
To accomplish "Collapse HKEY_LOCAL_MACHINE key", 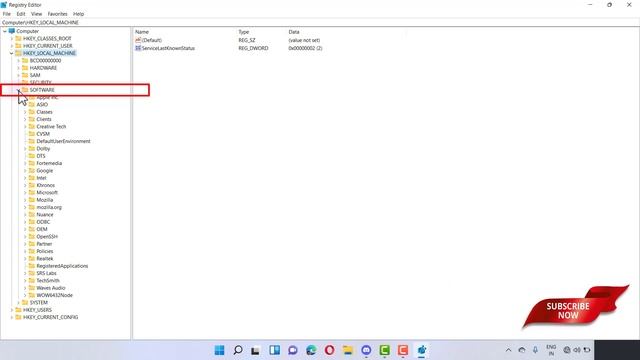I will tap(12, 53).
